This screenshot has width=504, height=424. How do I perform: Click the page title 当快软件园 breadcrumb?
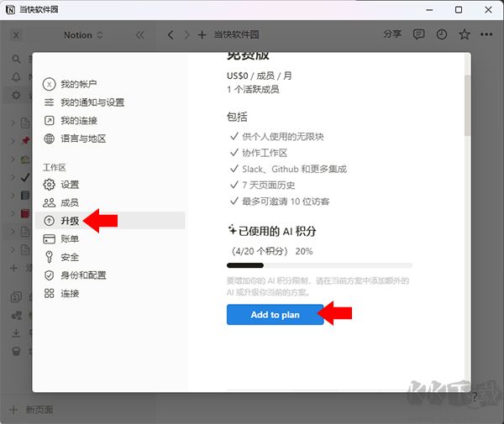coord(237,34)
